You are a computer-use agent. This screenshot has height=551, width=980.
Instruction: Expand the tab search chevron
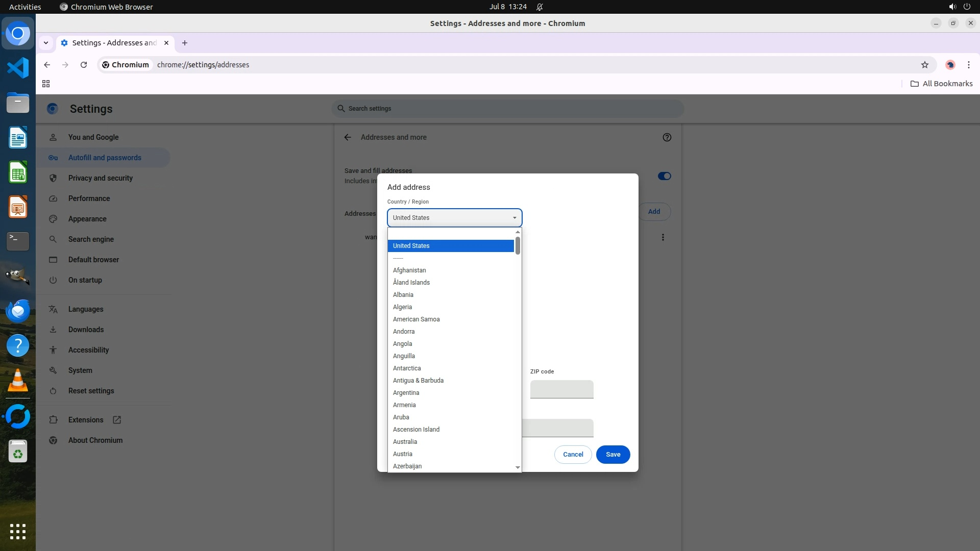click(x=46, y=43)
